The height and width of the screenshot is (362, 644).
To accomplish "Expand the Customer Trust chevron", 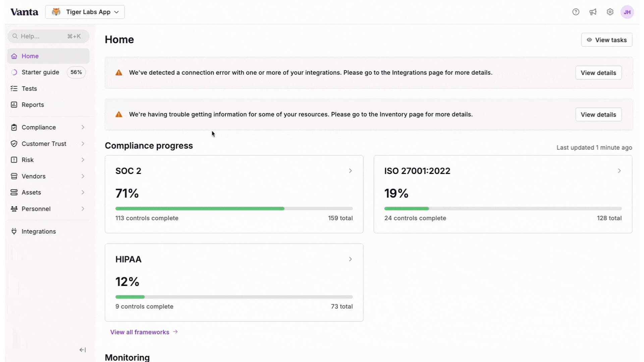I will tap(83, 144).
